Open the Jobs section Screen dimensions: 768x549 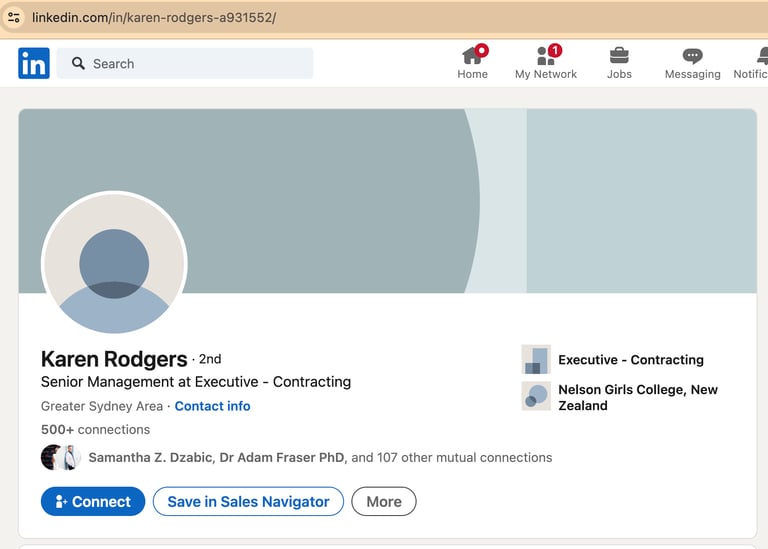pyautogui.click(x=619, y=63)
